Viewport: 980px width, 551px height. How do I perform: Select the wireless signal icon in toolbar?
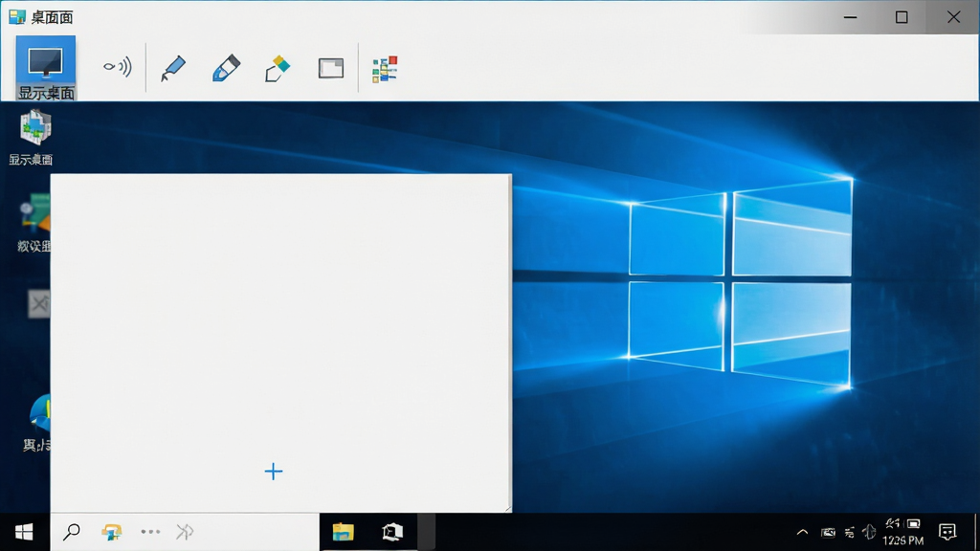pos(118,67)
